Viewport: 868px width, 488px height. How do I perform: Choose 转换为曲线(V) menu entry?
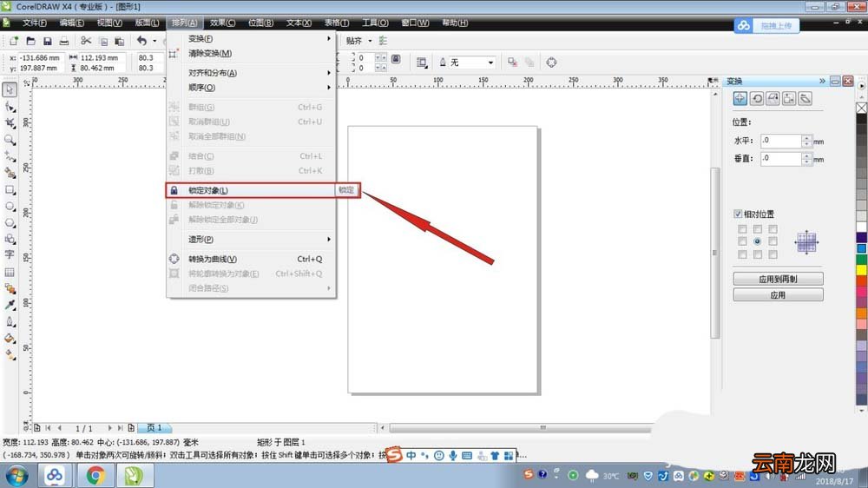pyautogui.click(x=252, y=259)
